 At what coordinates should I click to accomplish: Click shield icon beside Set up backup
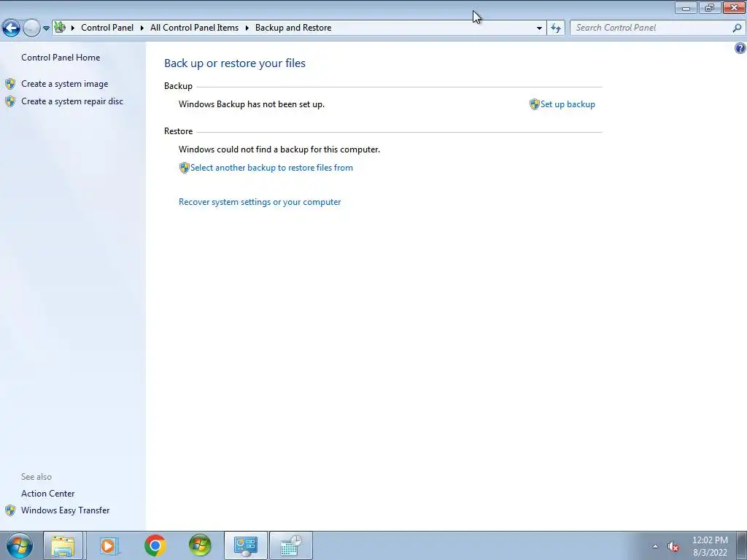pos(534,104)
